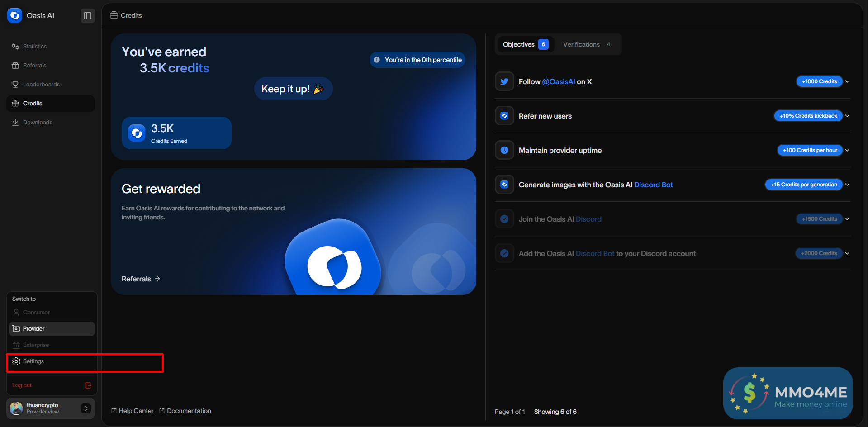
Task: Click the Objectives count badge 6
Action: tap(543, 44)
